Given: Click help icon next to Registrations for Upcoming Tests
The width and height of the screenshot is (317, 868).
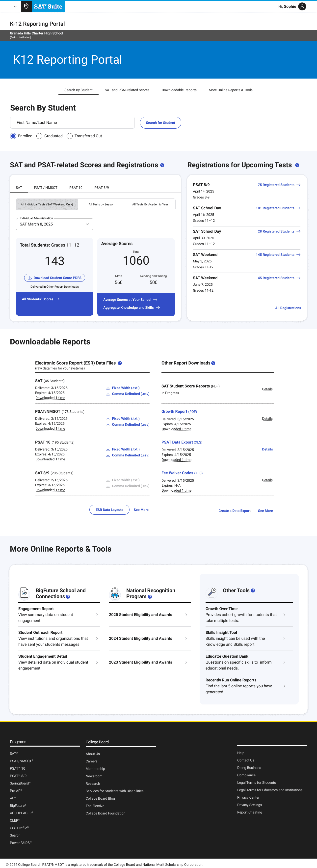Looking at the screenshot, I should pyautogui.click(x=297, y=166).
